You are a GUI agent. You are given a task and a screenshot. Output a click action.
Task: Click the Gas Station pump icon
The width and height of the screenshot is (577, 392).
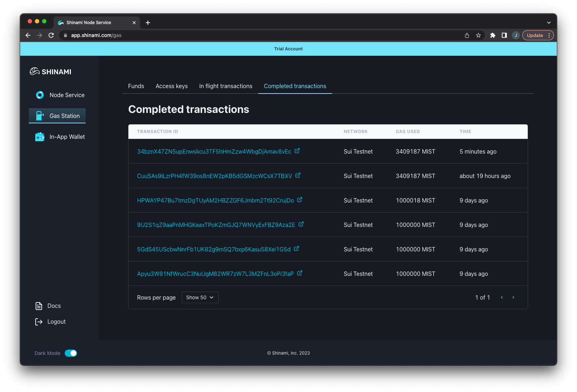point(40,116)
